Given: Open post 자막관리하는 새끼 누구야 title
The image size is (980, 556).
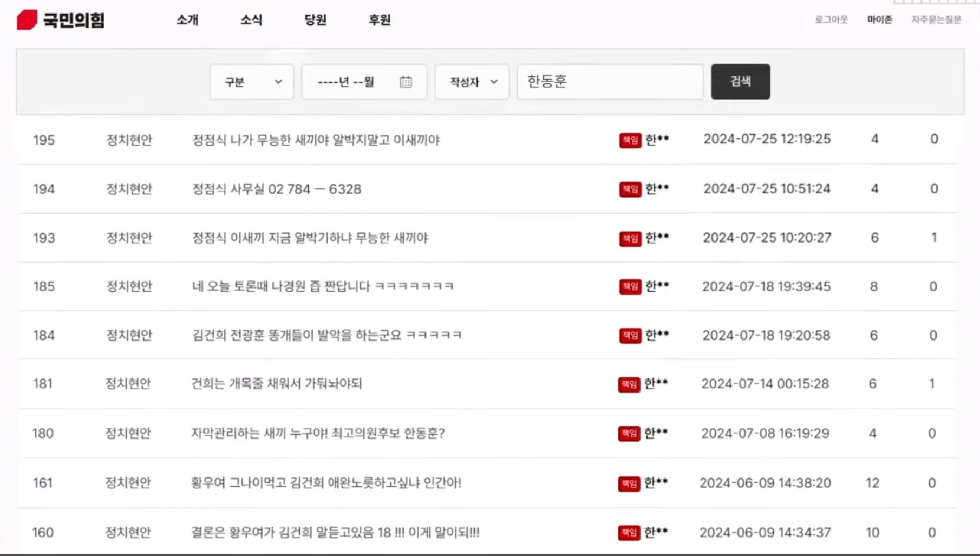Looking at the screenshot, I should point(318,433).
